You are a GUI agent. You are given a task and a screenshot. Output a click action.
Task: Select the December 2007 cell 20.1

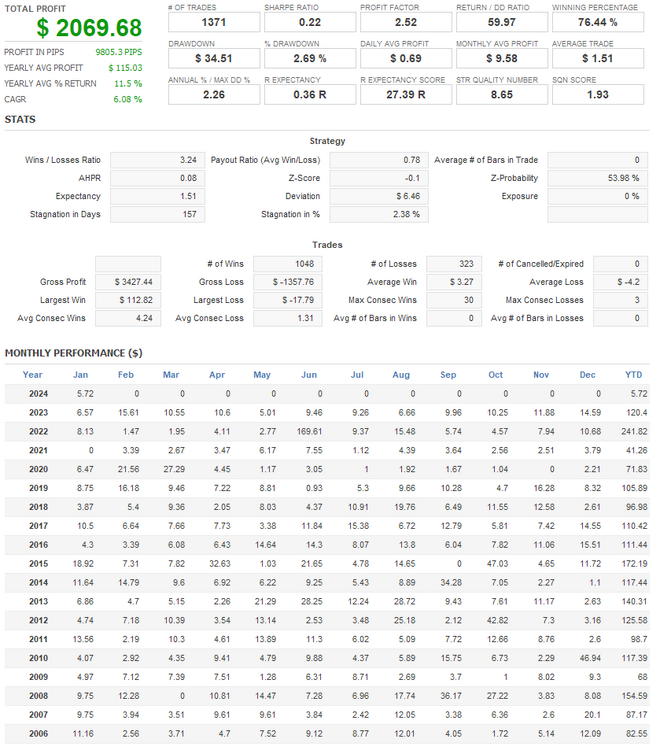(592, 715)
